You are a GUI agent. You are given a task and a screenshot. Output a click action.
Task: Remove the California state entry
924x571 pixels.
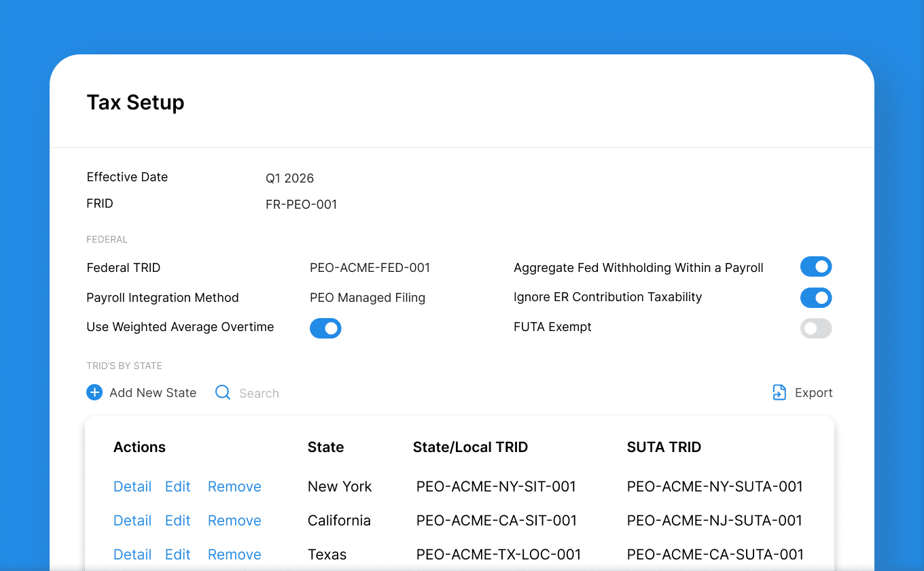234,520
